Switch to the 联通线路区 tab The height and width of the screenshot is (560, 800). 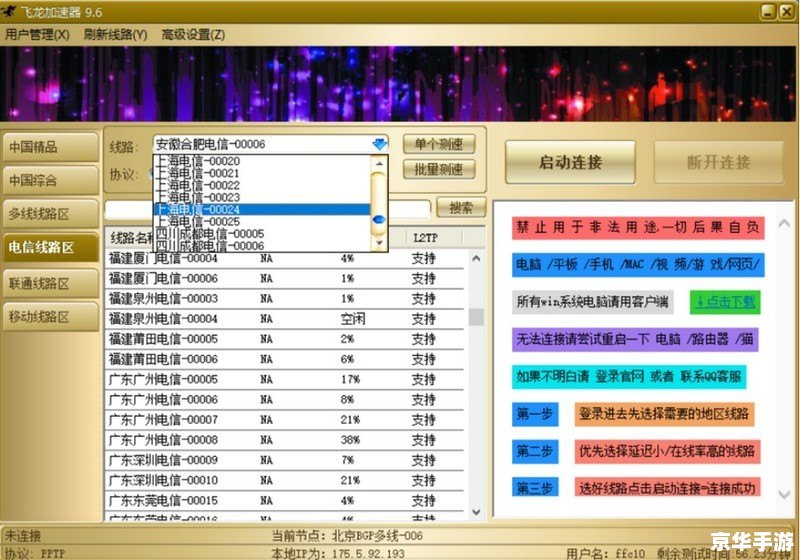(x=50, y=283)
